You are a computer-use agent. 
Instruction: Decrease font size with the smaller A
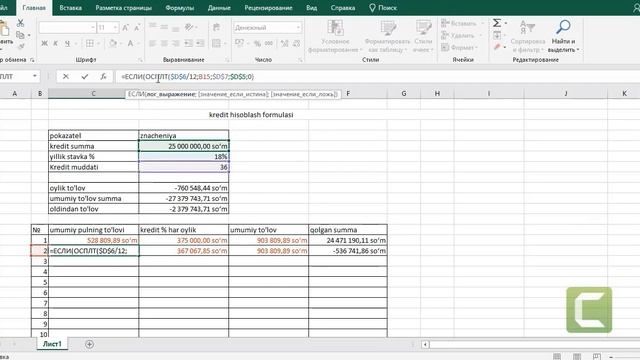pos(138,28)
